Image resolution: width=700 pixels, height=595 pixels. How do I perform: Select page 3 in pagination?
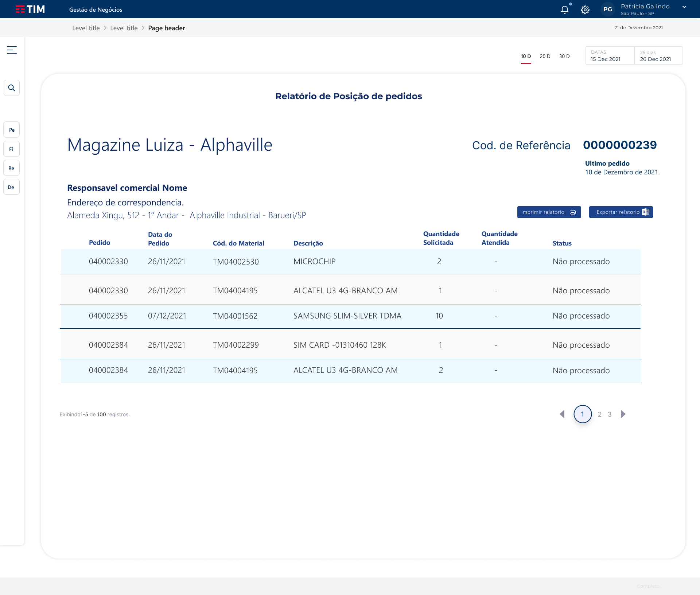610,414
